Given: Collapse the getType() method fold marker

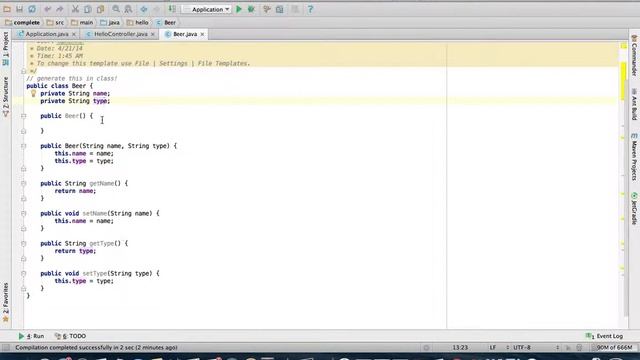Looking at the screenshot, I should pos(23,243).
